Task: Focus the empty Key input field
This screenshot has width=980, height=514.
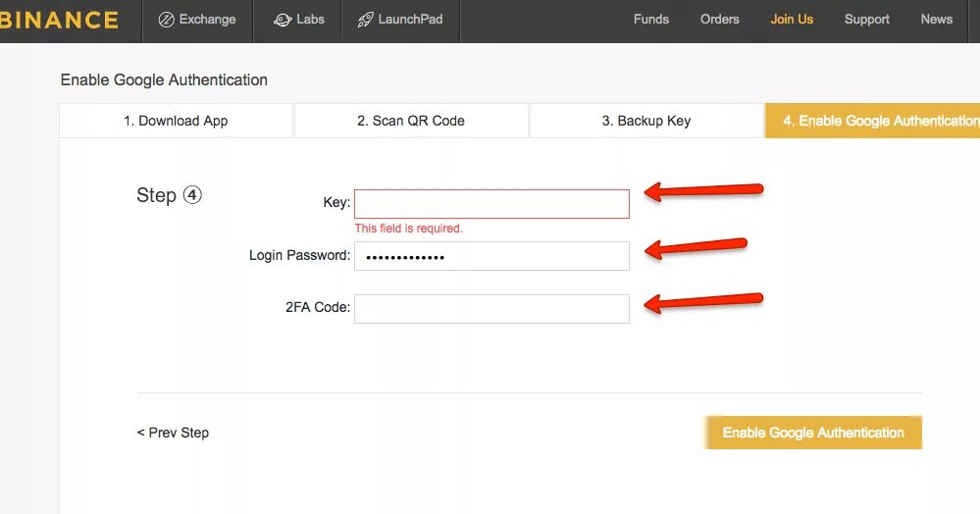Action: (491, 204)
